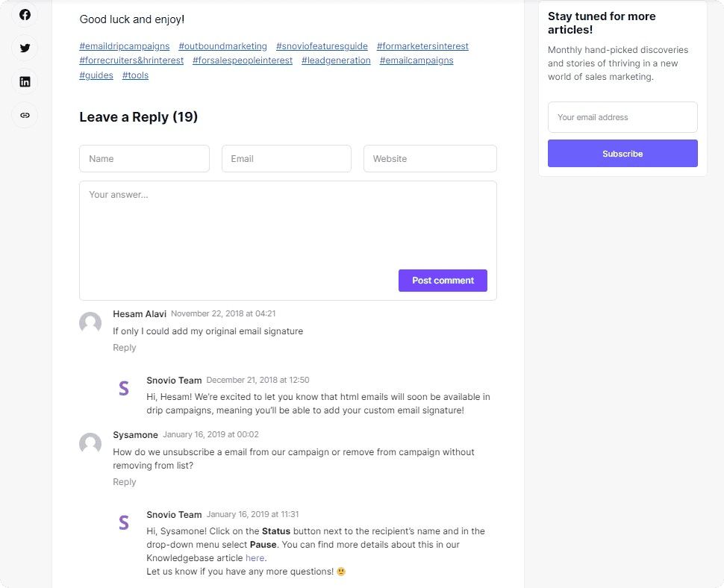The image size is (724, 588).
Task: Open the #tools tag
Action: pos(135,75)
